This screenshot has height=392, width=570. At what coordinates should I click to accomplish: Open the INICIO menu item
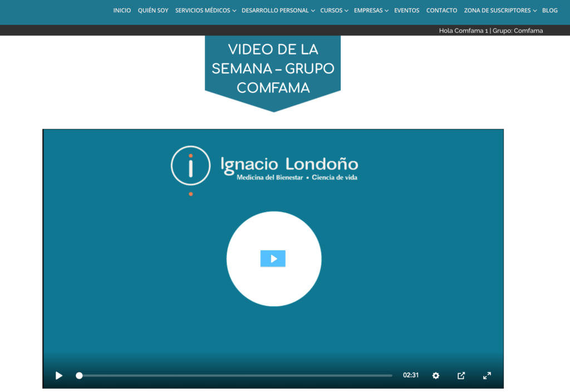[x=122, y=11]
